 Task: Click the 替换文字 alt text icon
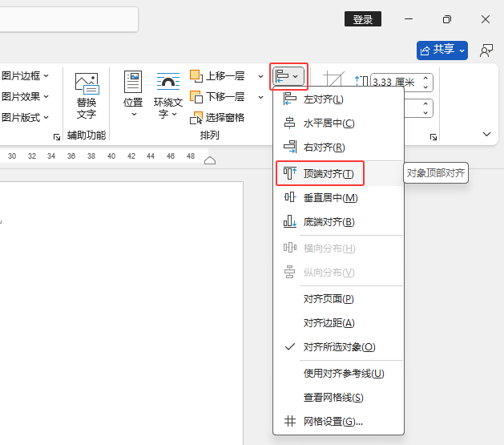click(87, 83)
